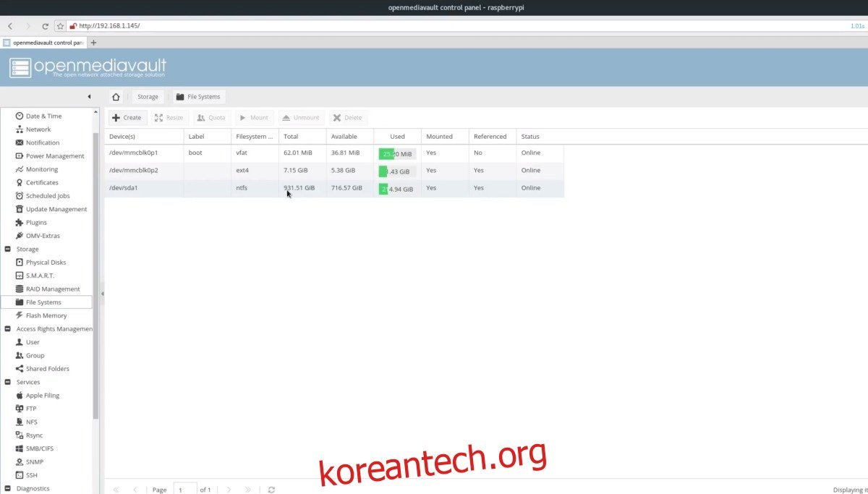Click the S.M.A.R.T. icon
This screenshot has height=494, width=868.
pos(20,276)
